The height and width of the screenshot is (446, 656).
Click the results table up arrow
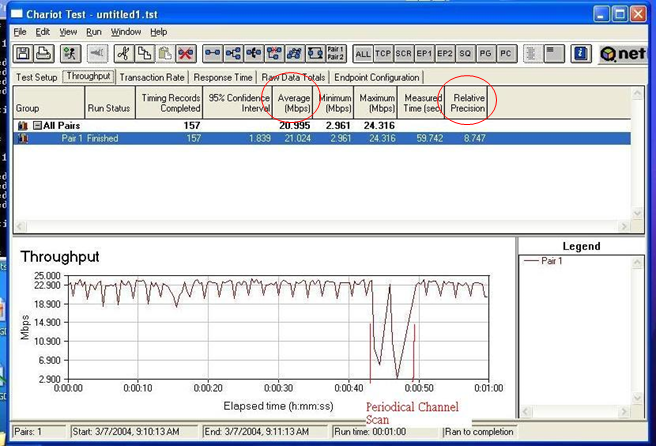coord(637,93)
